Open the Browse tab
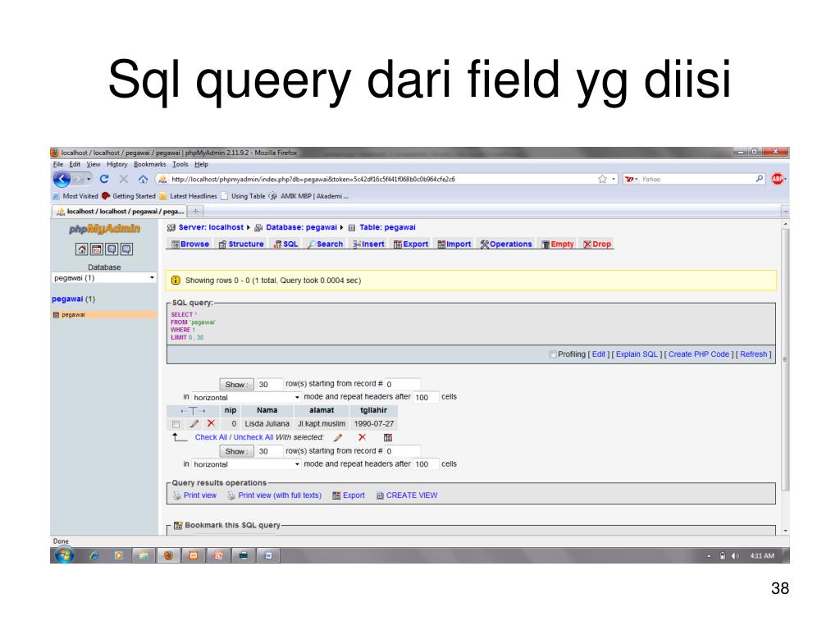This screenshot has height=630, width=840. click(189, 244)
